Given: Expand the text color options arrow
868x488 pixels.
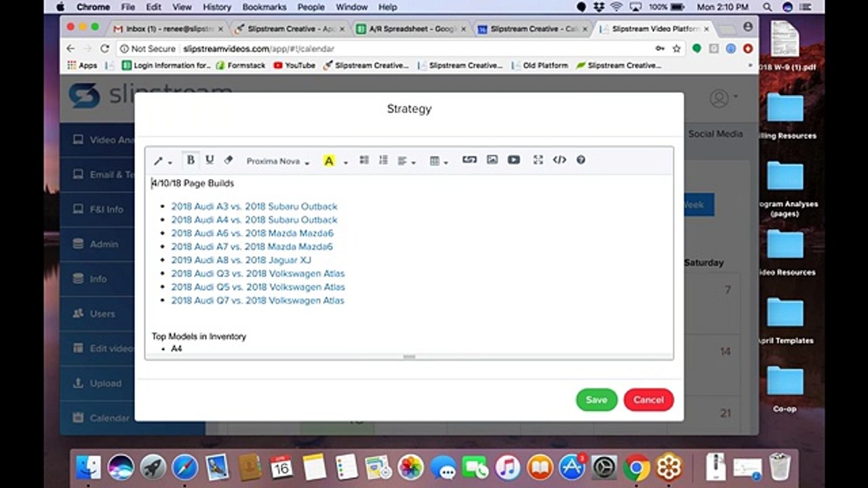Looking at the screenshot, I should (x=345, y=161).
